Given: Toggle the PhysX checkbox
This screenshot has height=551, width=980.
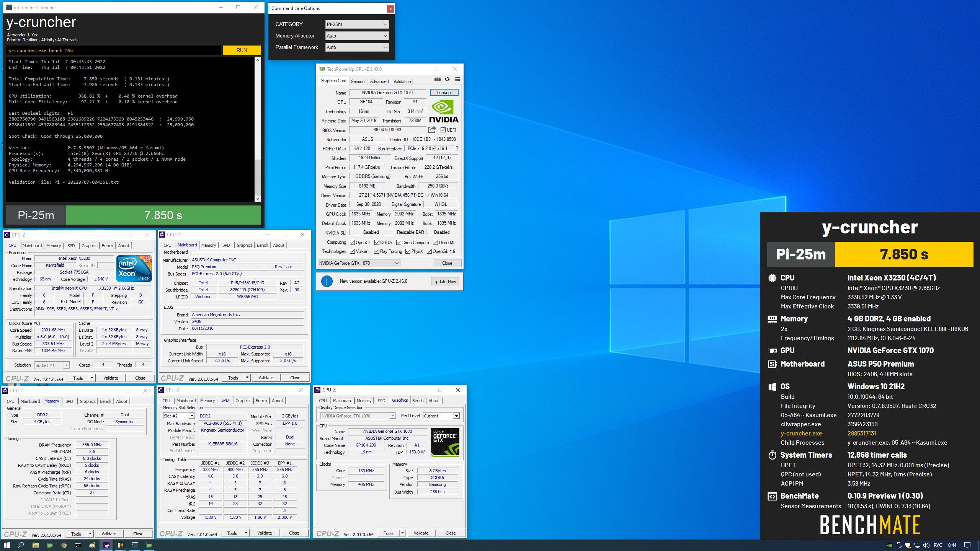Looking at the screenshot, I should pos(408,251).
